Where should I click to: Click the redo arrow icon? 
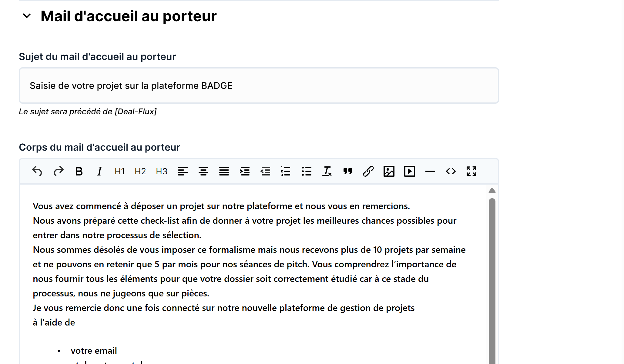pos(59,171)
